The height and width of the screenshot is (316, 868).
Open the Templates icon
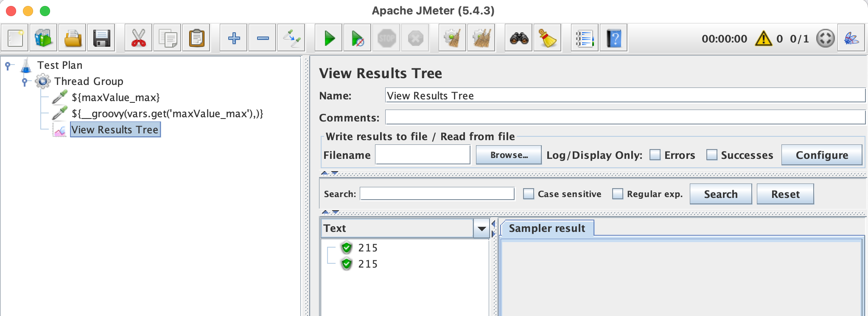(x=44, y=38)
